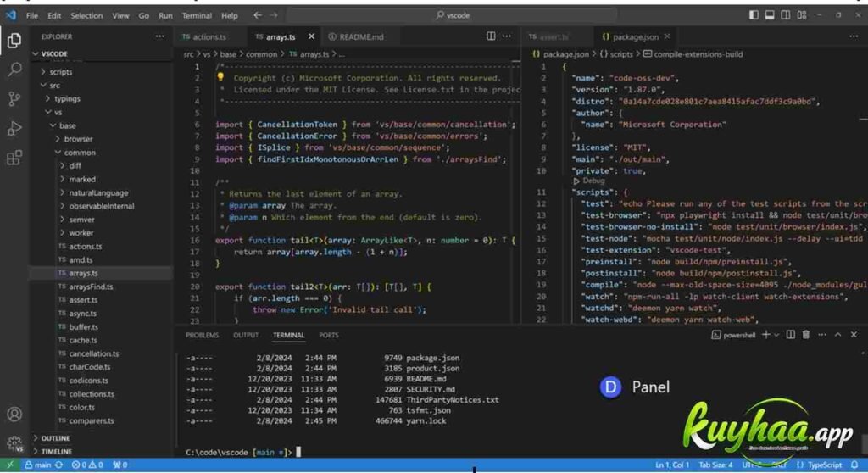The width and height of the screenshot is (868, 473).
Task: Toggle the primary side bar layout icon
Action: (754, 15)
